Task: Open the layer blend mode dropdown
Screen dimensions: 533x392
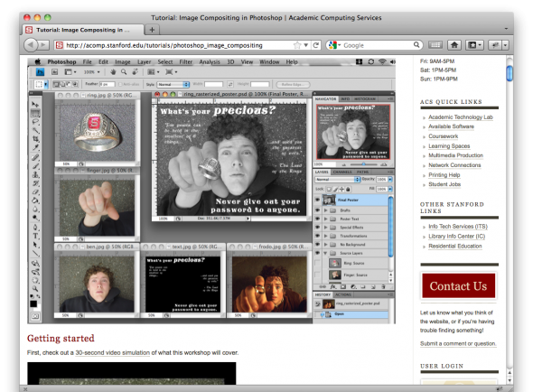Action: 338,179
